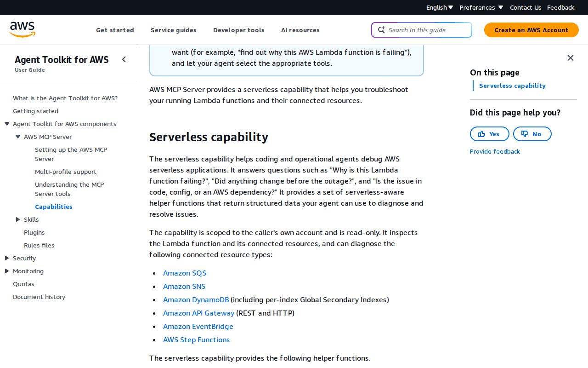The width and height of the screenshot is (588, 368).
Task: Open the Developer tools menu
Action: [x=239, y=30]
